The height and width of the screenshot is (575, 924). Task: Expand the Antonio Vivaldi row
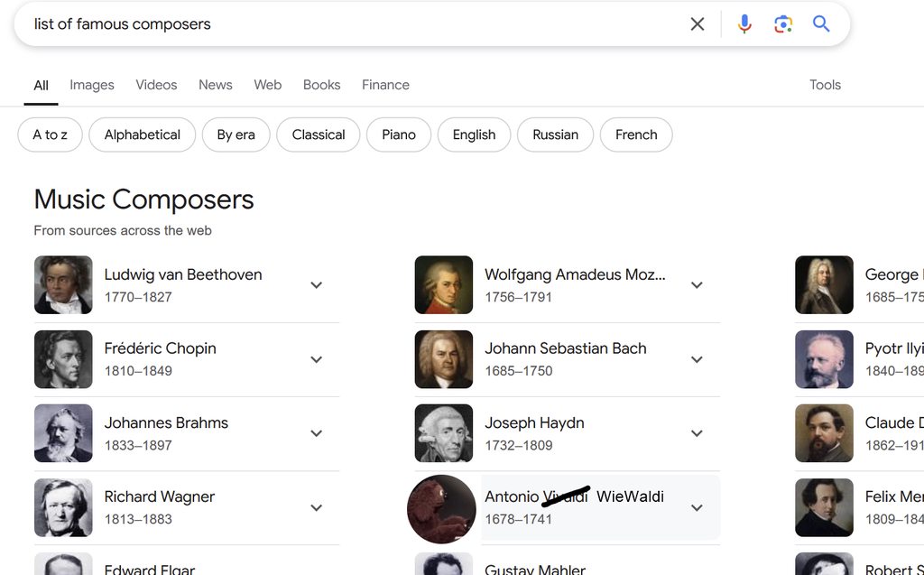pos(697,508)
